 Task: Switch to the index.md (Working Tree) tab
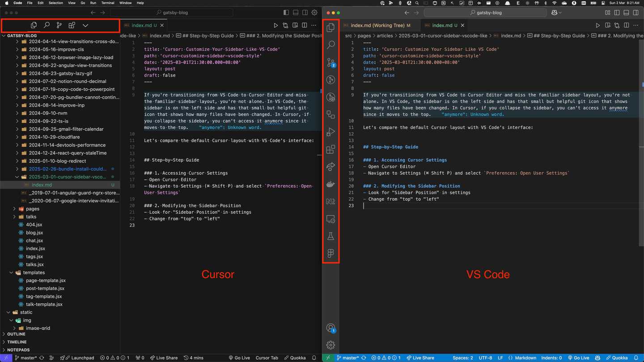point(378,25)
